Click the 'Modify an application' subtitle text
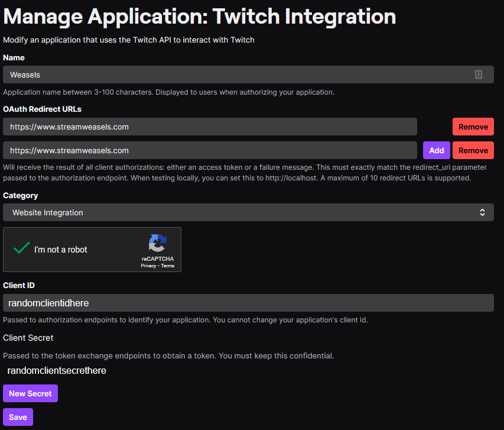Image resolution: width=504 pixels, height=430 pixels. tap(129, 40)
